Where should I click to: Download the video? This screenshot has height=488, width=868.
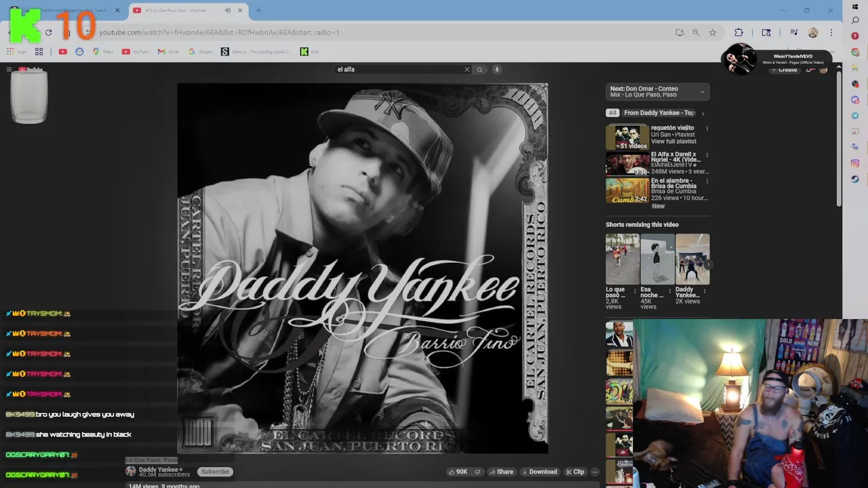[539, 472]
